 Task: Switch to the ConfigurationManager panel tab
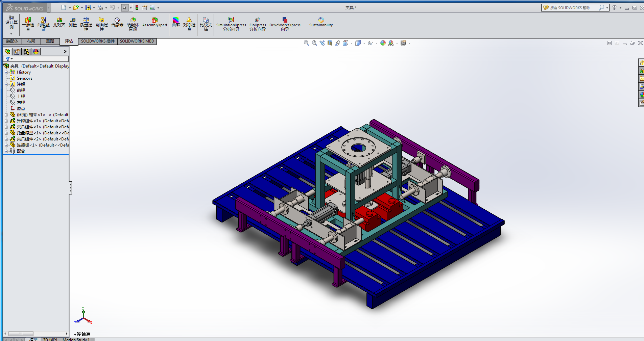tap(26, 52)
